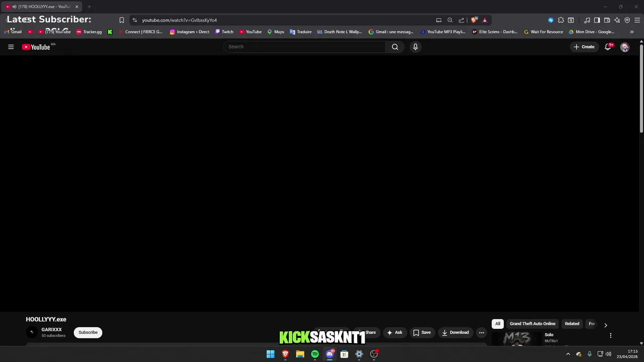Expand the bookmarks overflow chevron
This screenshot has height=362, width=644.
tap(631, 32)
